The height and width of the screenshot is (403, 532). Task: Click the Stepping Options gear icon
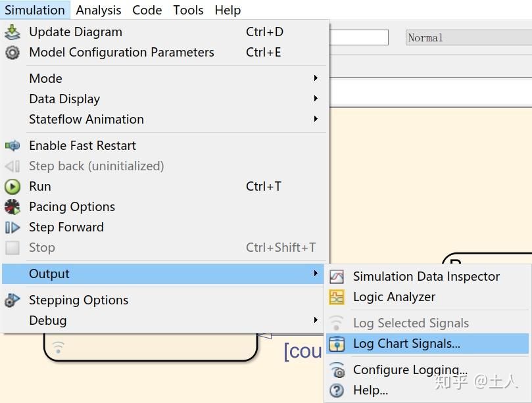coord(12,300)
